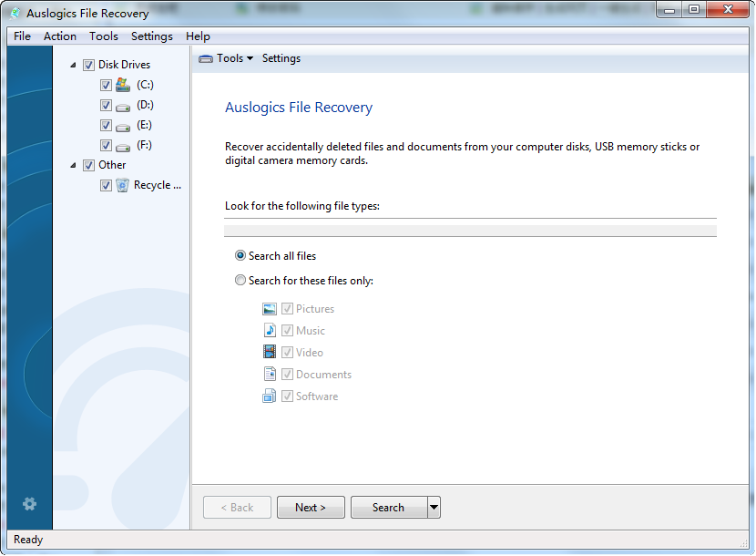Switch to the Settings tab
Viewport: 756px width, 556px height.
pos(281,57)
